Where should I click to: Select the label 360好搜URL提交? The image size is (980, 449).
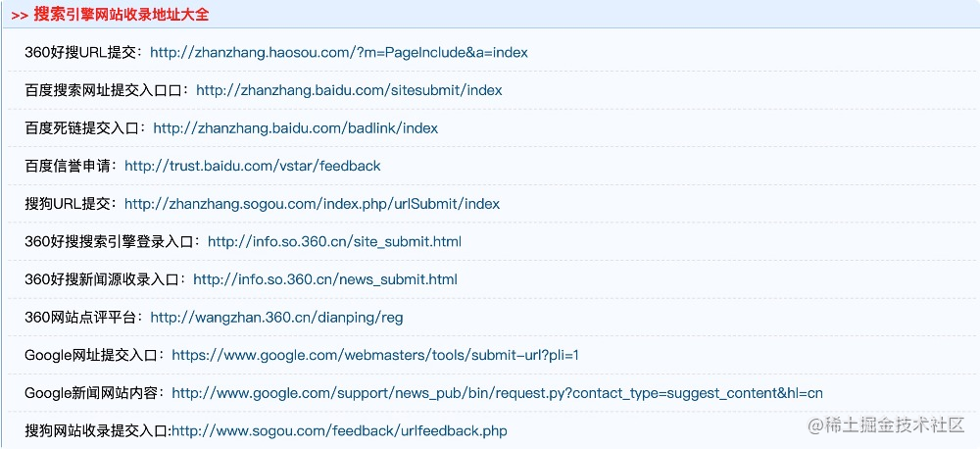click(x=79, y=53)
